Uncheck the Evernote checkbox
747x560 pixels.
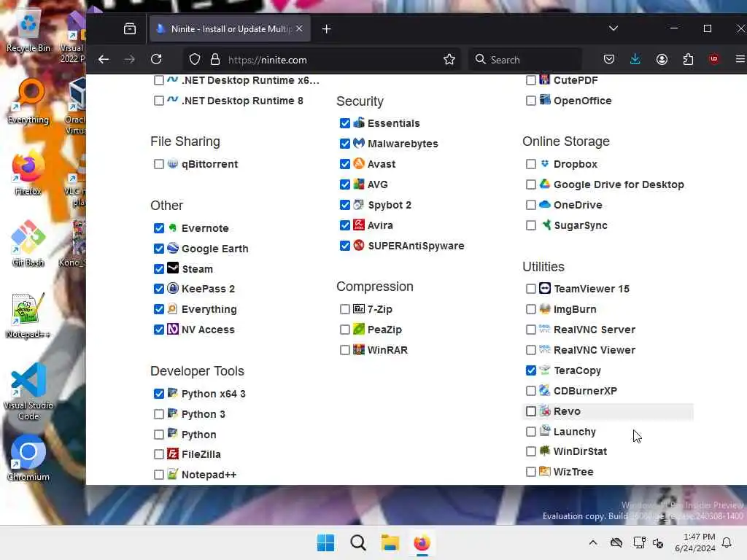click(x=158, y=228)
